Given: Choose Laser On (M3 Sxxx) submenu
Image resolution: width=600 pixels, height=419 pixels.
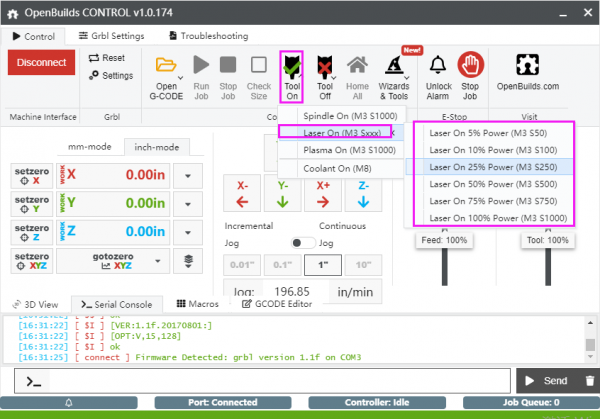Looking at the screenshot, I should tap(341, 133).
